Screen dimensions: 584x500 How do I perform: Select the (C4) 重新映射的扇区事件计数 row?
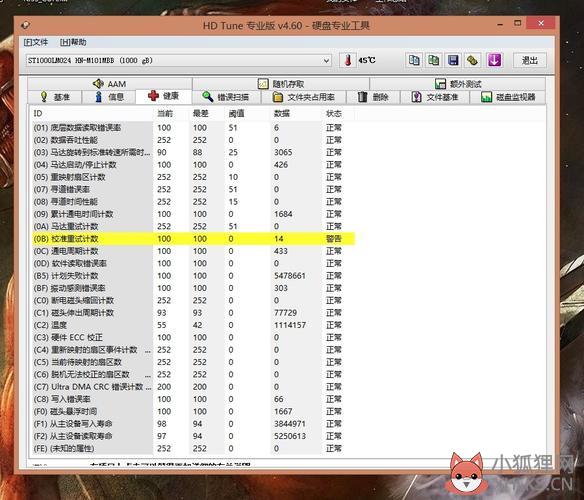(x=193, y=350)
